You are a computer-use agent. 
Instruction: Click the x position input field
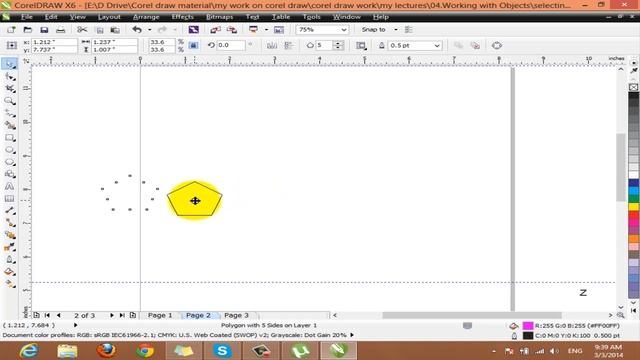click(x=54, y=42)
